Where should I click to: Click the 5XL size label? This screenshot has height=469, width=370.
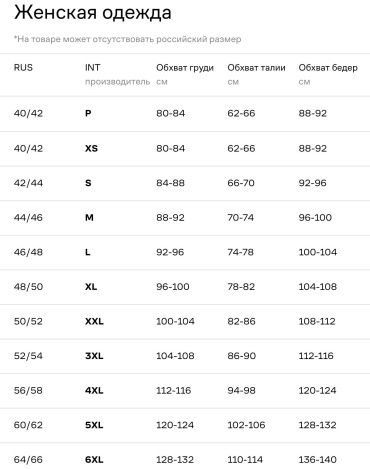(x=94, y=425)
